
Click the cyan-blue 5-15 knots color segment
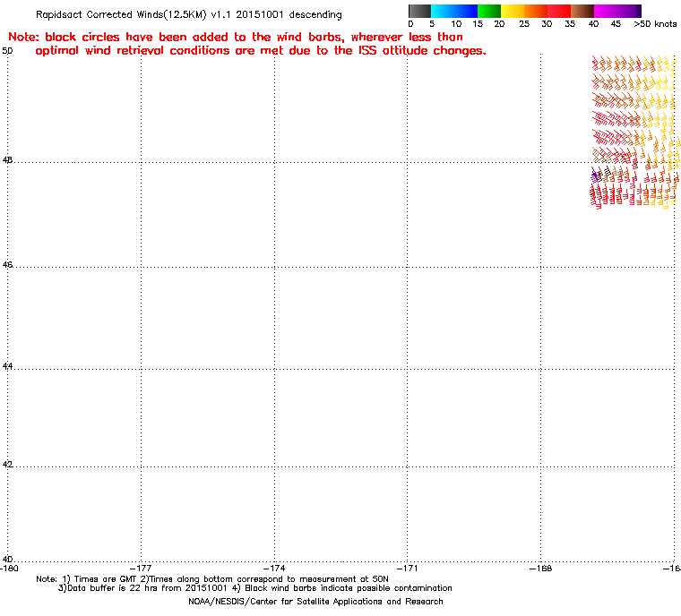[x=454, y=11]
